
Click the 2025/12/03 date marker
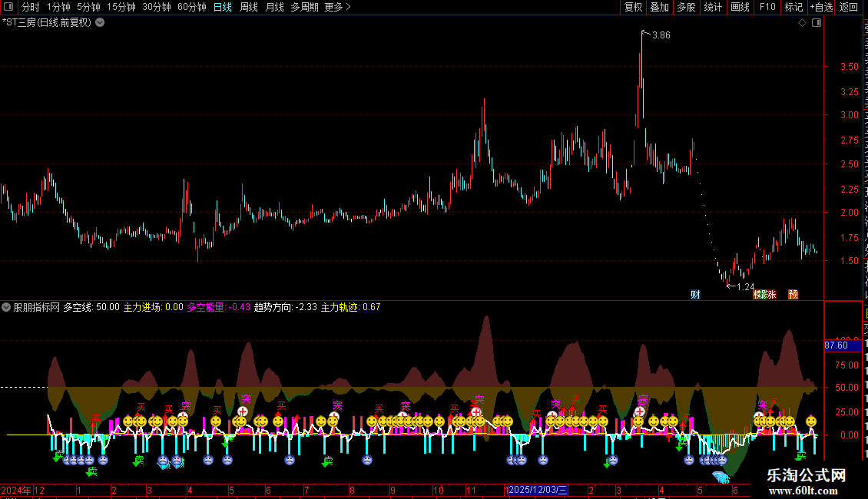pos(538,490)
